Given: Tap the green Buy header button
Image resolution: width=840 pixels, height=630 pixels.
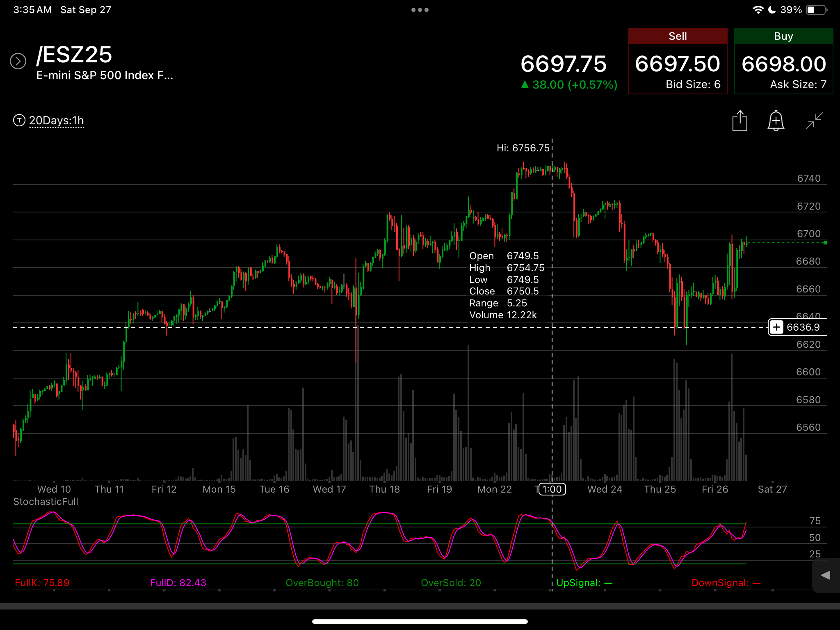Looking at the screenshot, I should 783,36.
